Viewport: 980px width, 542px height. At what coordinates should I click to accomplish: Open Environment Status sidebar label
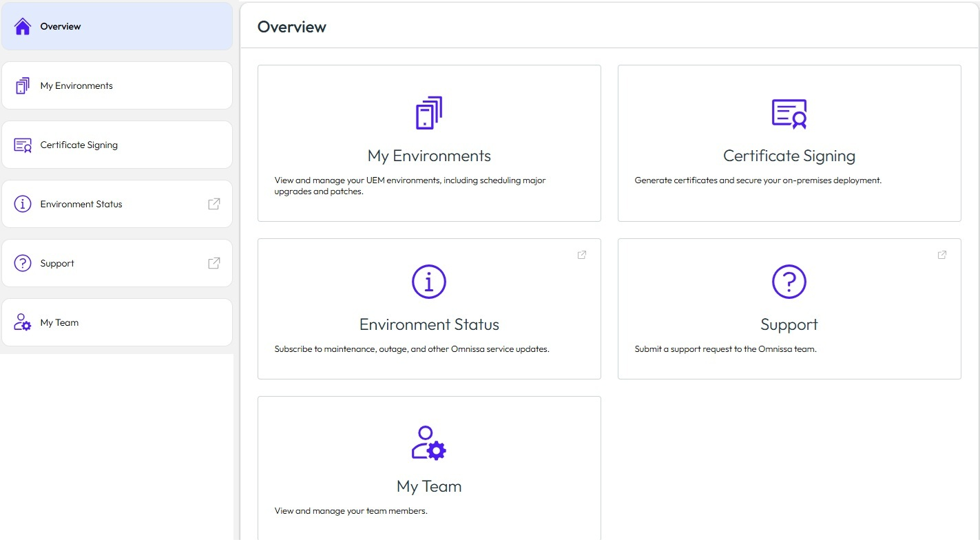(81, 204)
